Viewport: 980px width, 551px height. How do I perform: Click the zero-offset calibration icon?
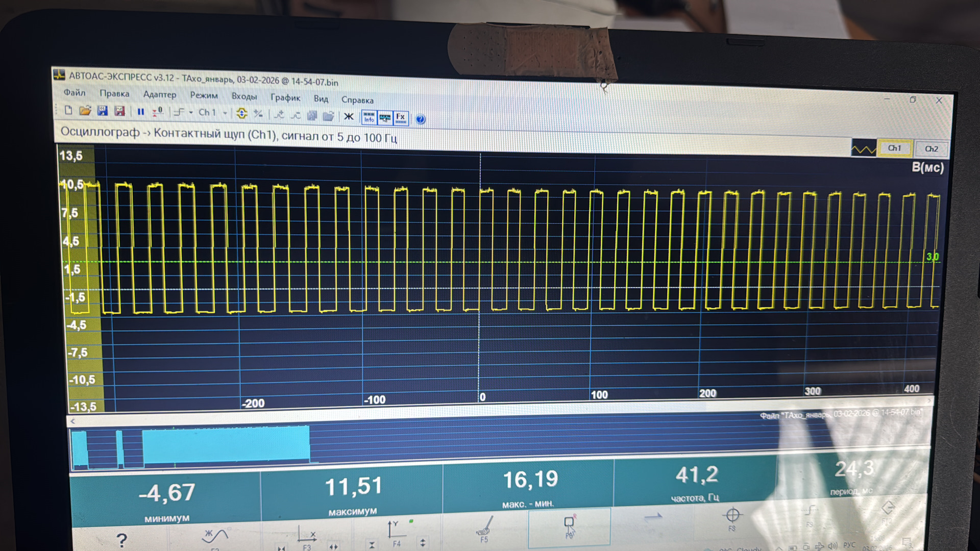tap(158, 112)
